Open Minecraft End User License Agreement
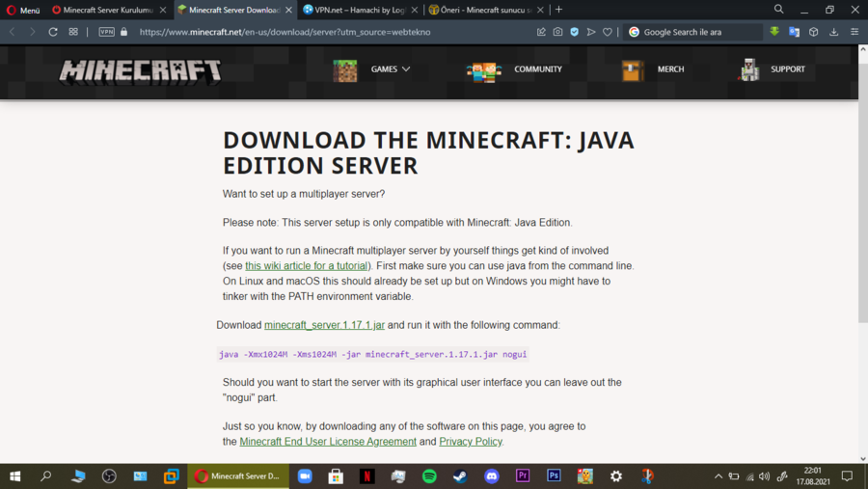The width and height of the screenshot is (868, 489). coord(328,442)
